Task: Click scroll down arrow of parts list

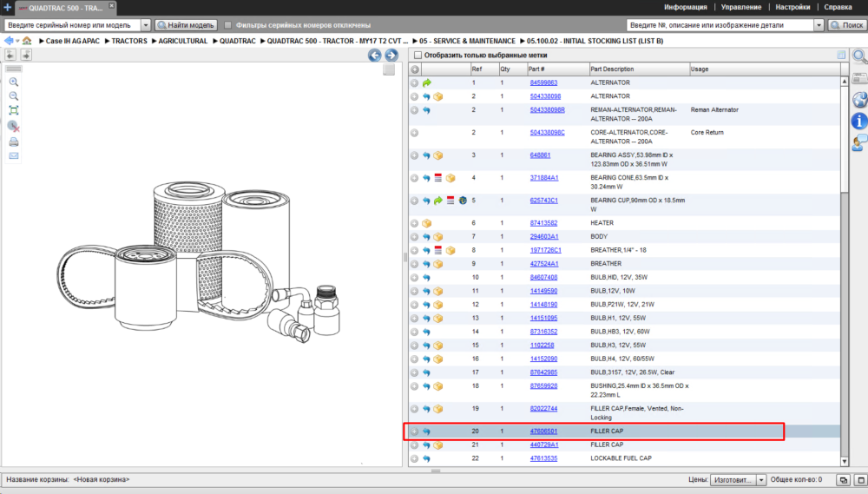Action: click(x=845, y=461)
